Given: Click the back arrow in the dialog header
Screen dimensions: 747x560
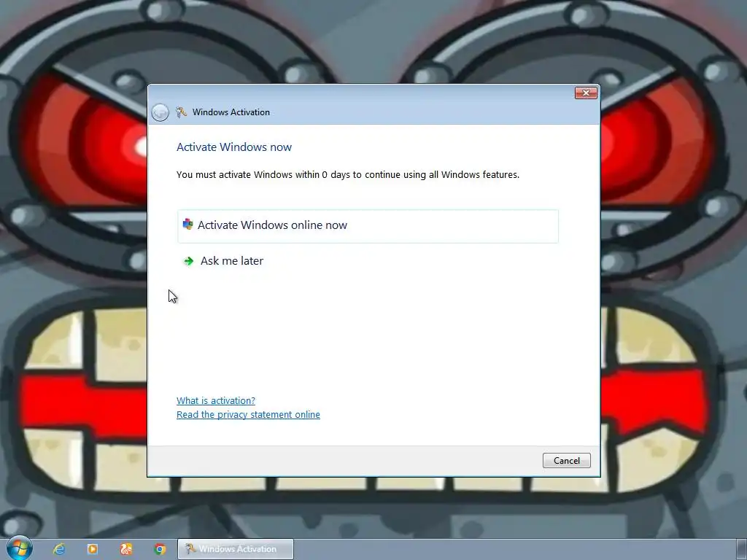Looking at the screenshot, I should click(160, 112).
